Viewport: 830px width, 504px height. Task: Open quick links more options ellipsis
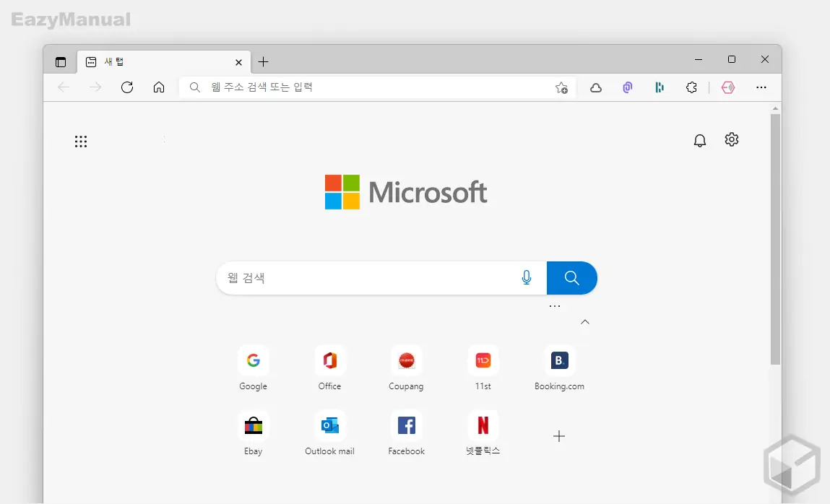[x=555, y=306]
